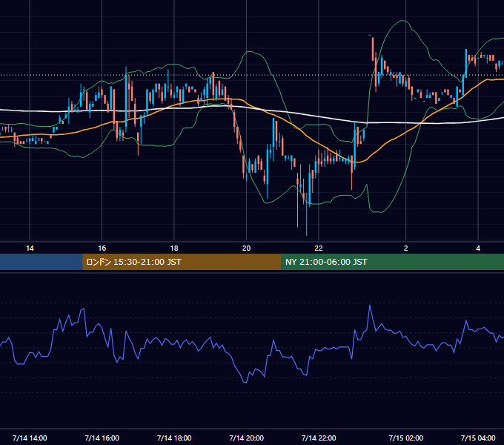This screenshot has width=504, height=445.
Task: Click the 7/15 02:00 date label
Action: pyautogui.click(x=406, y=438)
